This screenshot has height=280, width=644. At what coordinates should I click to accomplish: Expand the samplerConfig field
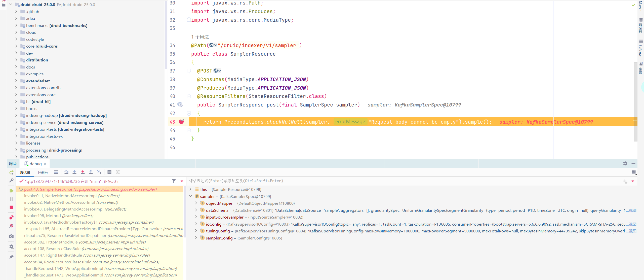[x=196, y=238]
